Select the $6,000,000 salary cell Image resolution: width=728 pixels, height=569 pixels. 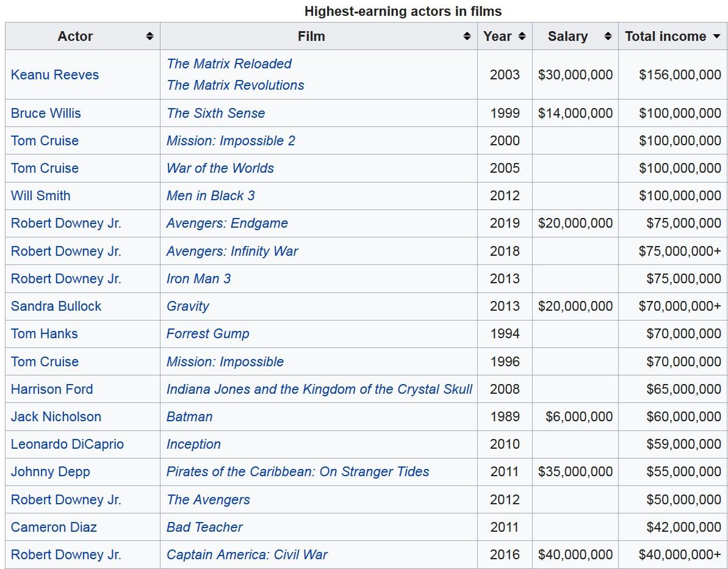coord(575,416)
